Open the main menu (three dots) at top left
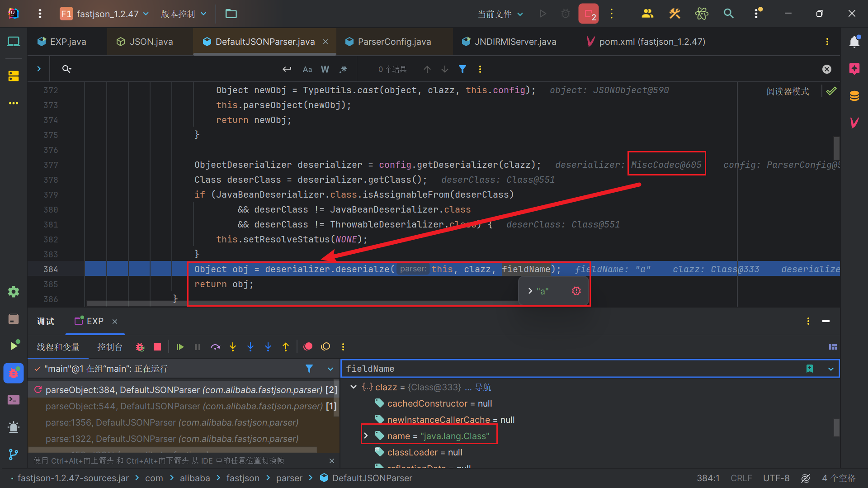Image resolution: width=868 pixels, height=488 pixels. pos(40,14)
